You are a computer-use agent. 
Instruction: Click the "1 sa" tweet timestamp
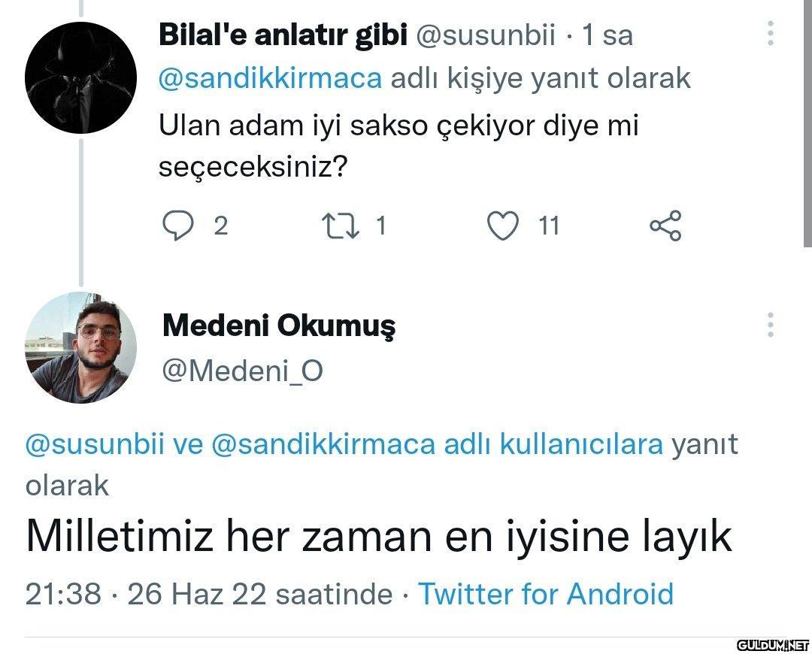tap(607, 35)
